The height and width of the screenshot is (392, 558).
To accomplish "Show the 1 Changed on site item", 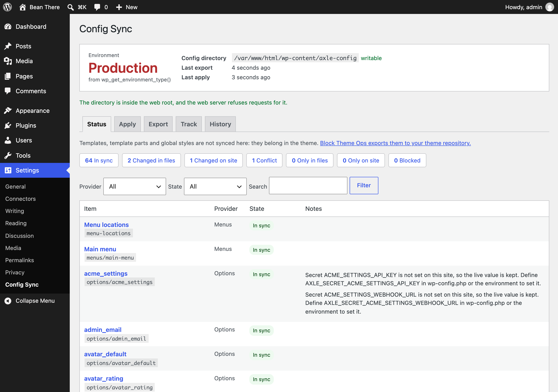I will [214, 161].
